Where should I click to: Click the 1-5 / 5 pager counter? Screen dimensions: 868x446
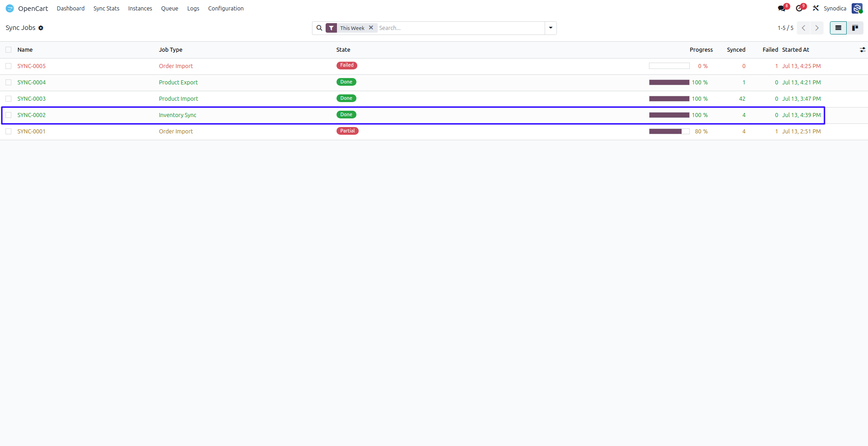tap(785, 28)
